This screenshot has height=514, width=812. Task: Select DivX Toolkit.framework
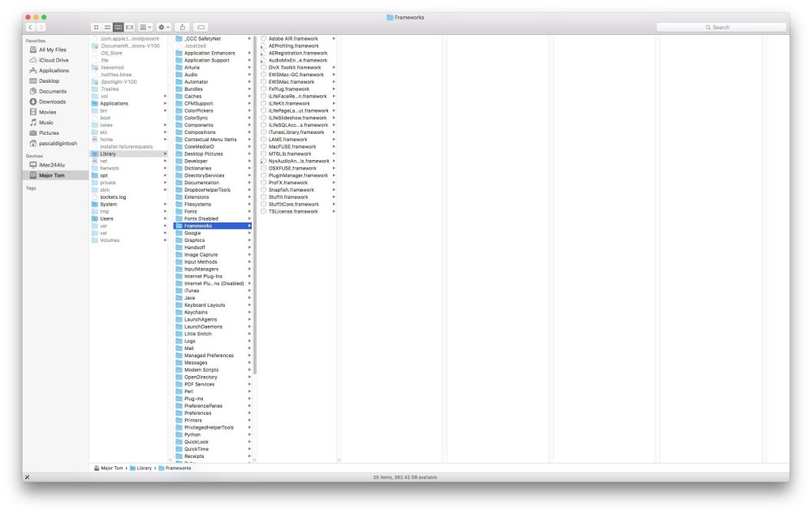298,67
